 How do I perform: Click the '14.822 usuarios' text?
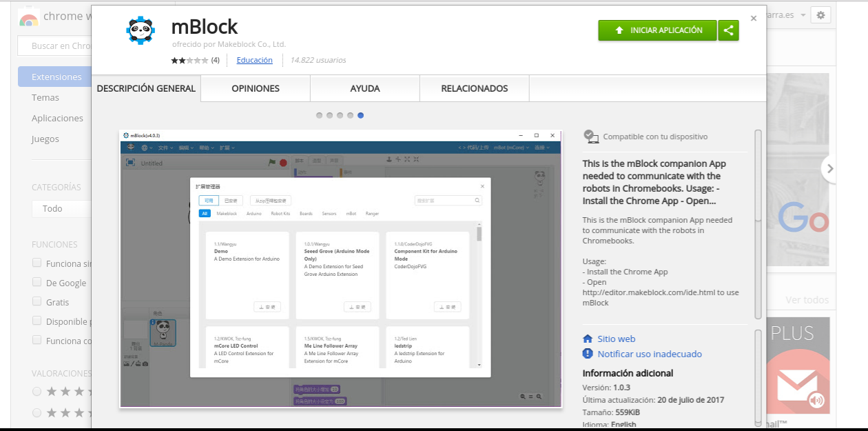[318, 60]
